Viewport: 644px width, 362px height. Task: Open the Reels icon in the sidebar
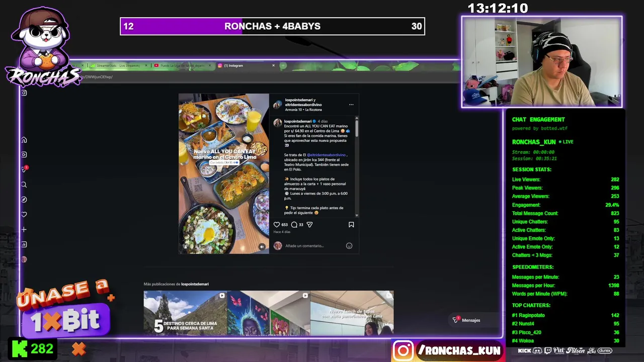pos(24,154)
